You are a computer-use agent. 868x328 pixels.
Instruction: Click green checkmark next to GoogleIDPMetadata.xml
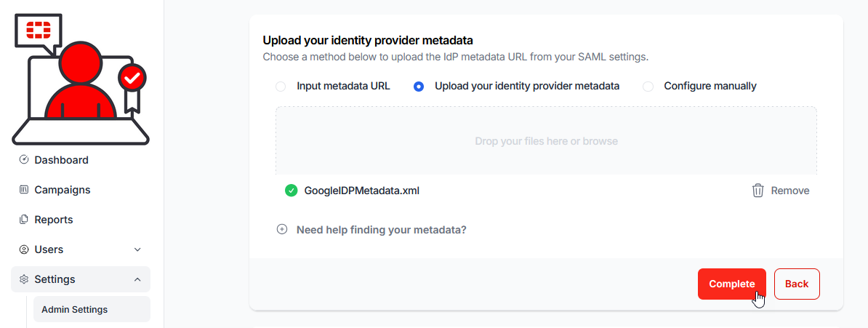coord(291,191)
